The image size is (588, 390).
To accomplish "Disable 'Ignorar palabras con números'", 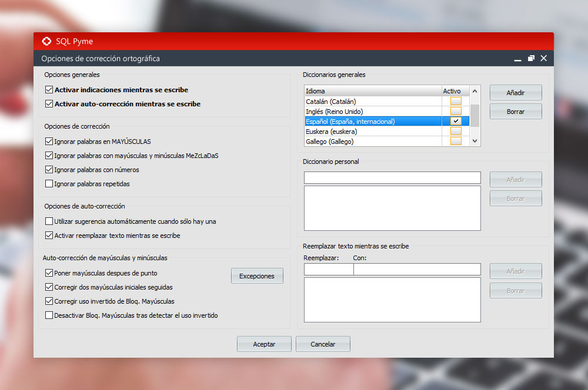I will tap(49, 170).
